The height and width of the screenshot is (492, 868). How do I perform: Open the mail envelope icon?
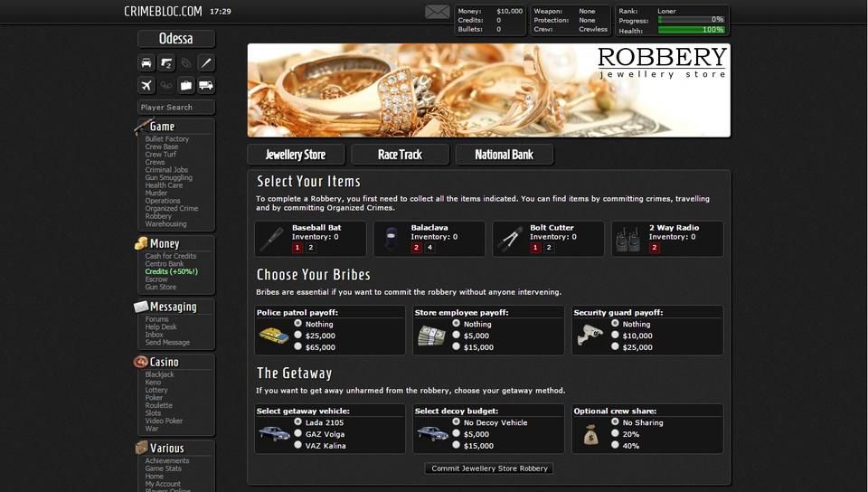click(x=438, y=12)
